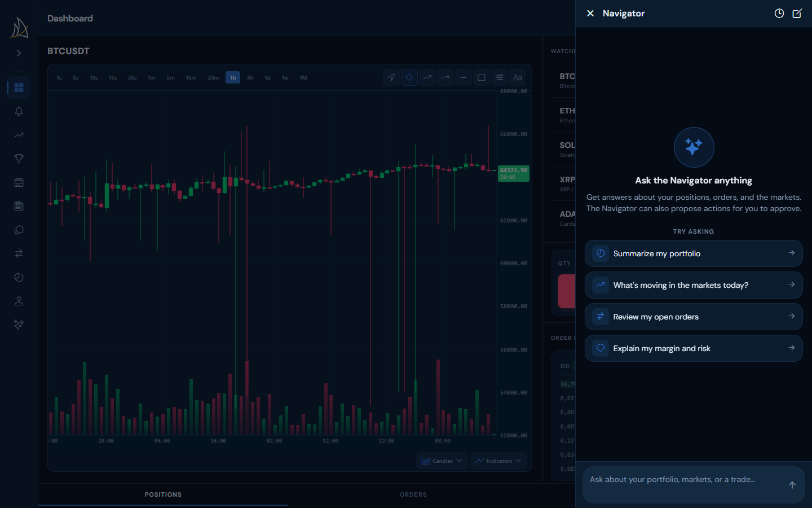Click the shield icon beside Explain my margin
The width and height of the screenshot is (812, 508).
click(601, 348)
